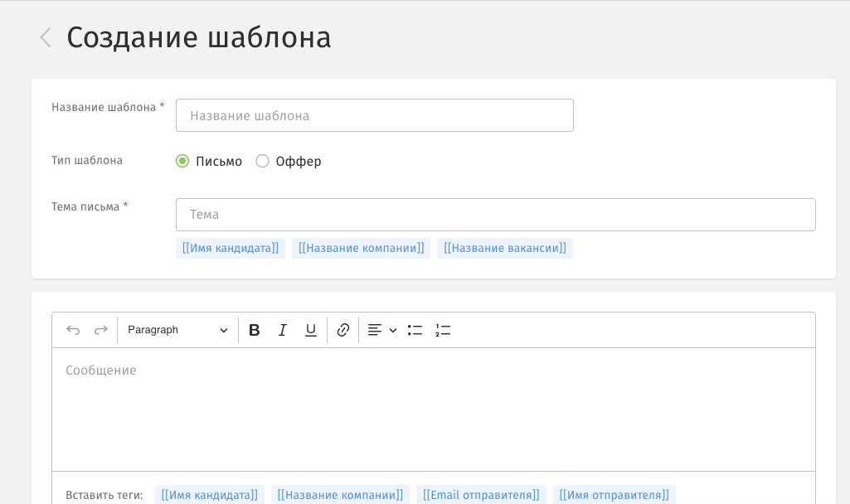Insert a link with the link icon

click(x=343, y=330)
